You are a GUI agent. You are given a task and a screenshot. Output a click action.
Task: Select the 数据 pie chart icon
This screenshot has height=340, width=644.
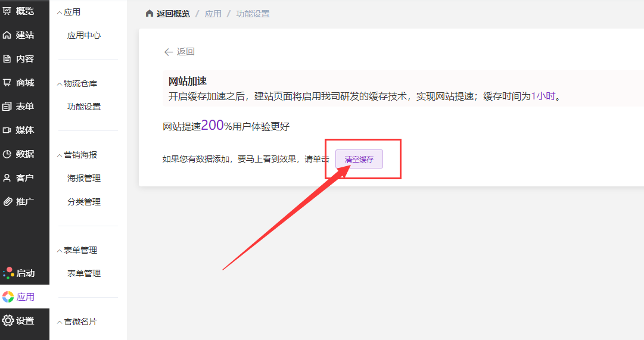7,154
